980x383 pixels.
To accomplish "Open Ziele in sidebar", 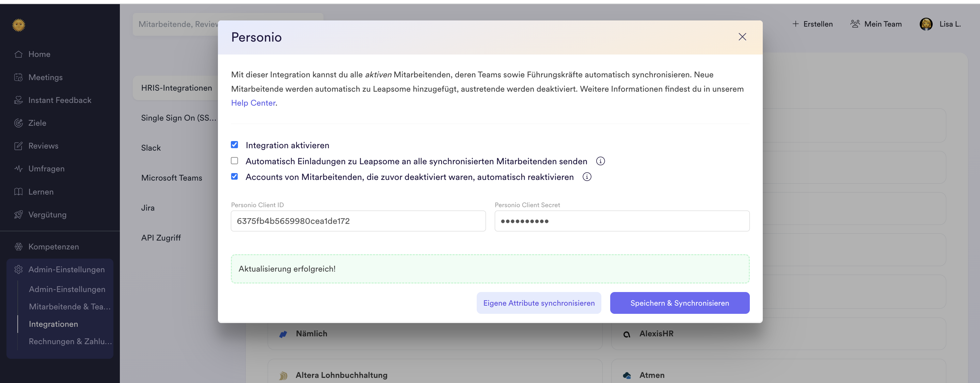I will 37,123.
